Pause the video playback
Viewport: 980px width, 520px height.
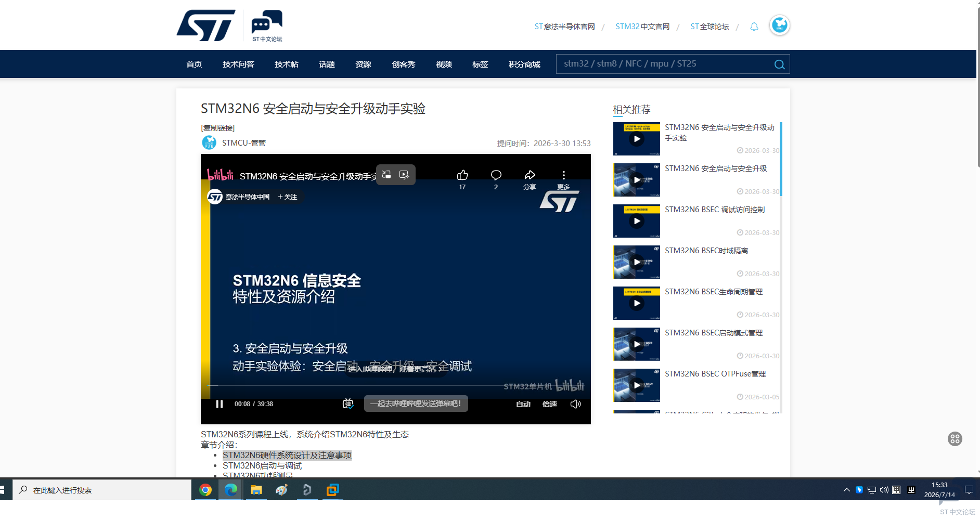pyautogui.click(x=220, y=404)
